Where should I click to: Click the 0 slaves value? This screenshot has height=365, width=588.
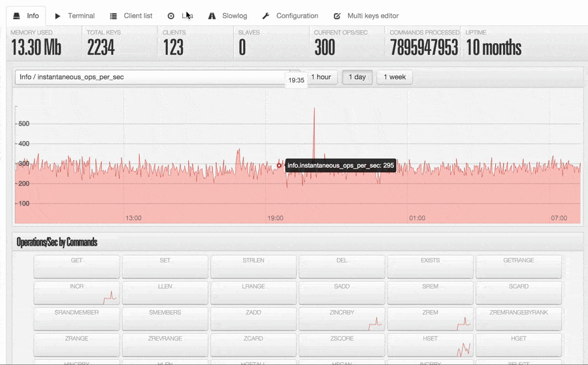242,48
